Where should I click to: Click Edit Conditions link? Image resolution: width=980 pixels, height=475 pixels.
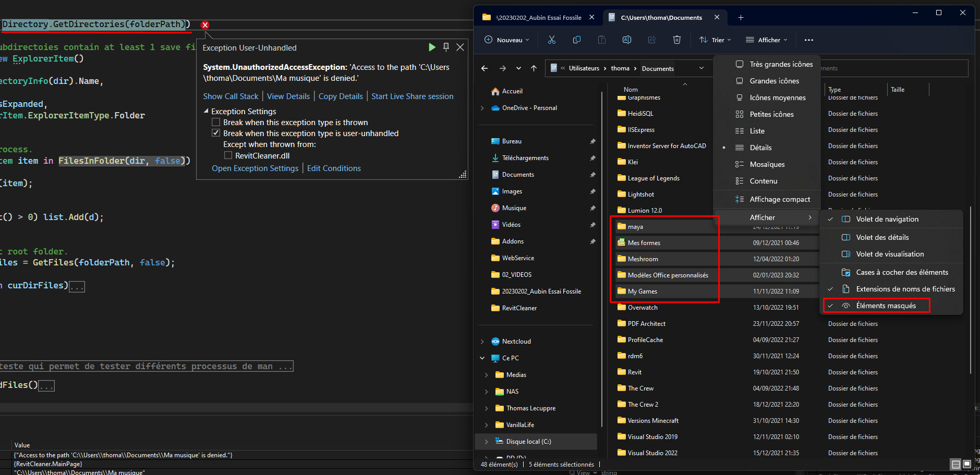click(334, 168)
